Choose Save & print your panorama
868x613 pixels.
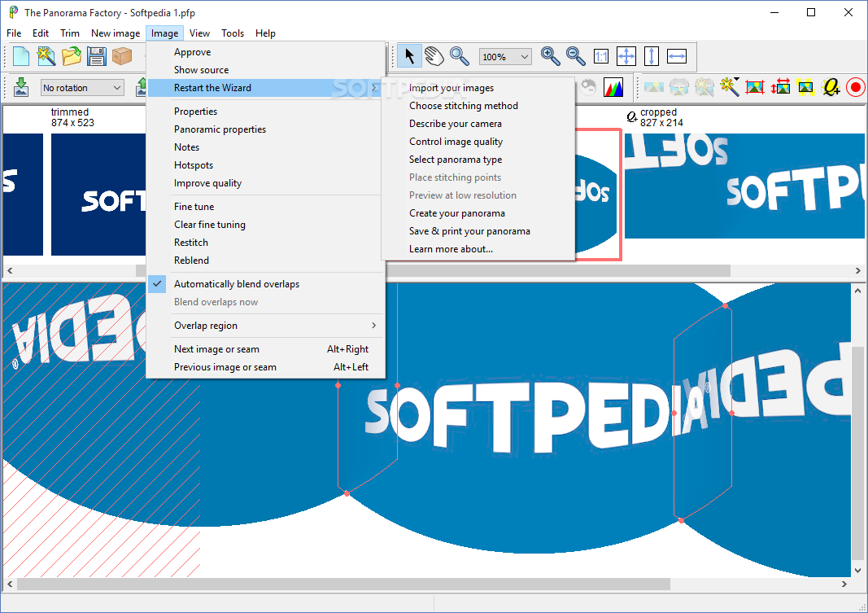[x=478, y=231]
